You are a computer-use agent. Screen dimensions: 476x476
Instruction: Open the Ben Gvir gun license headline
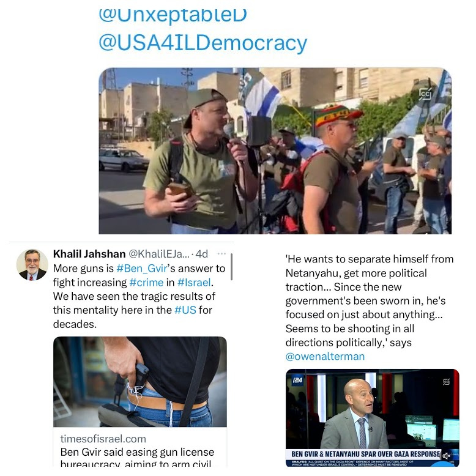[137, 458]
